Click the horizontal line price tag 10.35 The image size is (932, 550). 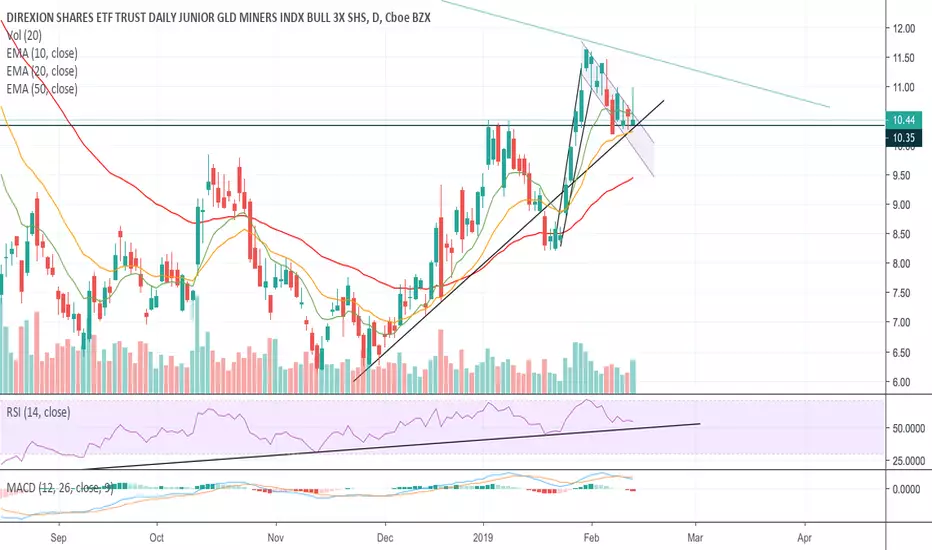tap(903, 138)
